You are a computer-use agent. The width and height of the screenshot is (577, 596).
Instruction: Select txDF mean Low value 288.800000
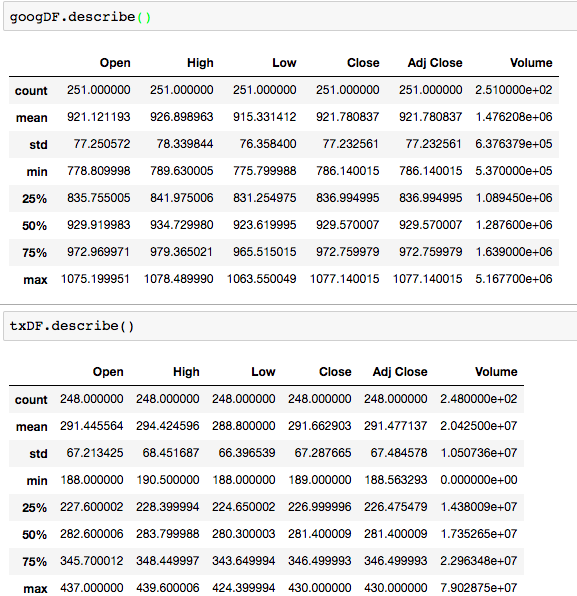tap(244, 426)
